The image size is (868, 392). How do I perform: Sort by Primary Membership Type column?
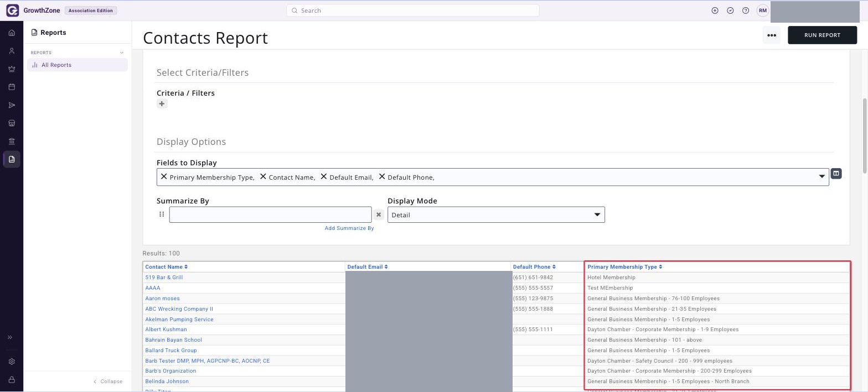click(x=624, y=267)
